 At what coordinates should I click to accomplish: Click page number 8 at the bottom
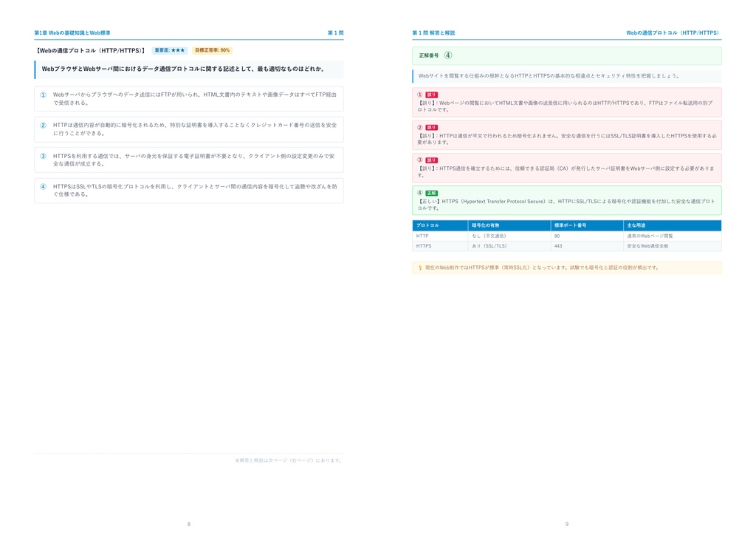point(189,524)
